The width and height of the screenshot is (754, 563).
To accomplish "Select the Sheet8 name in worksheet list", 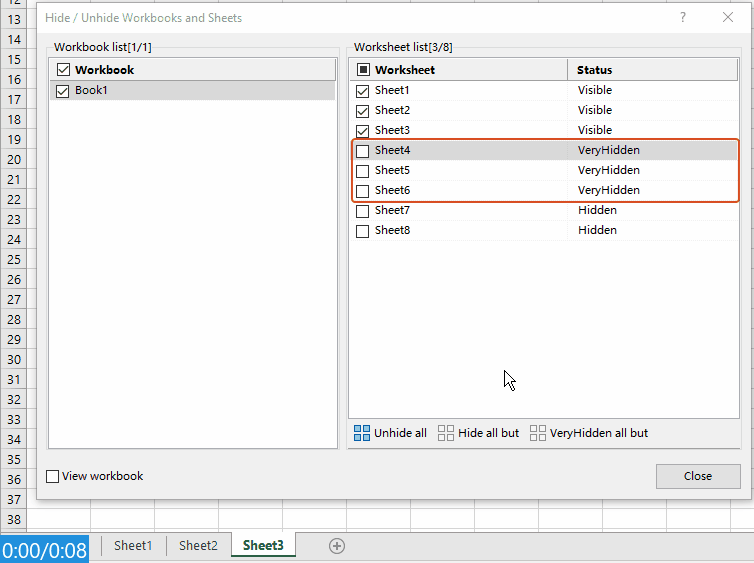I will [392, 230].
